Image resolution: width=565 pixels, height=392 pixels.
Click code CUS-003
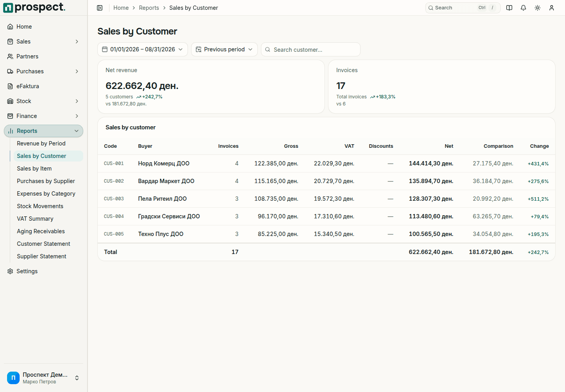click(x=114, y=199)
